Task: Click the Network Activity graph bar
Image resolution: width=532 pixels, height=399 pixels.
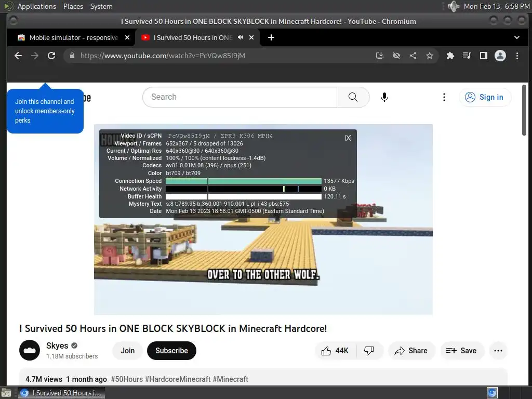Action: pos(244,189)
